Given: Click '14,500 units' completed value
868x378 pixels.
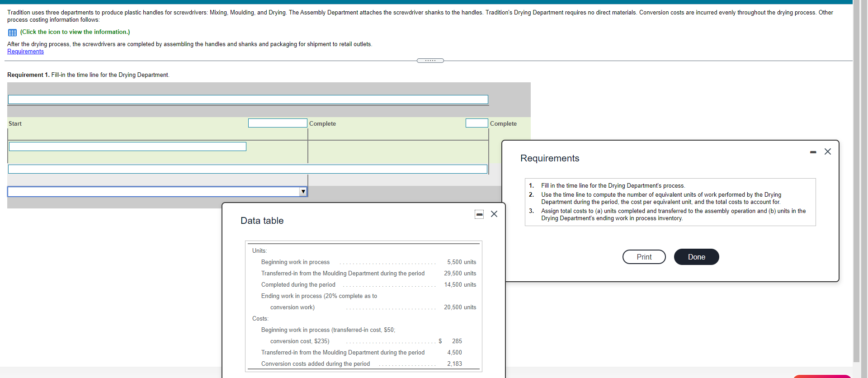Looking at the screenshot, I should coord(460,285).
